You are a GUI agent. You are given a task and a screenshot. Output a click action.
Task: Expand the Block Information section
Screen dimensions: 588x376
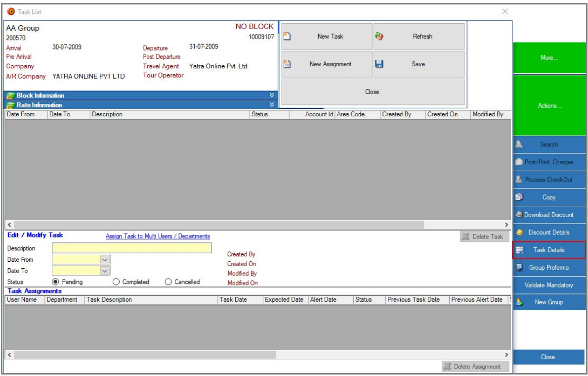(271, 95)
